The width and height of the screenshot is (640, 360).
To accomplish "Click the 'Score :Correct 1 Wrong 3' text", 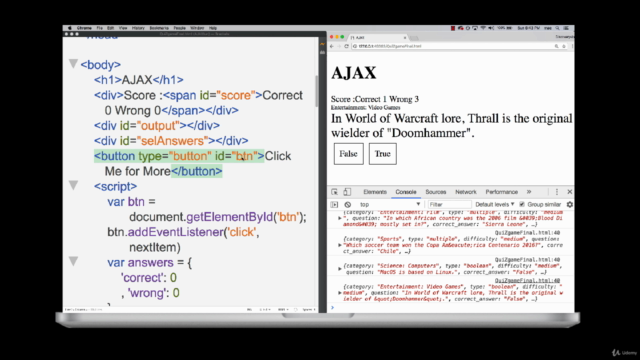I will coord(375,99).
